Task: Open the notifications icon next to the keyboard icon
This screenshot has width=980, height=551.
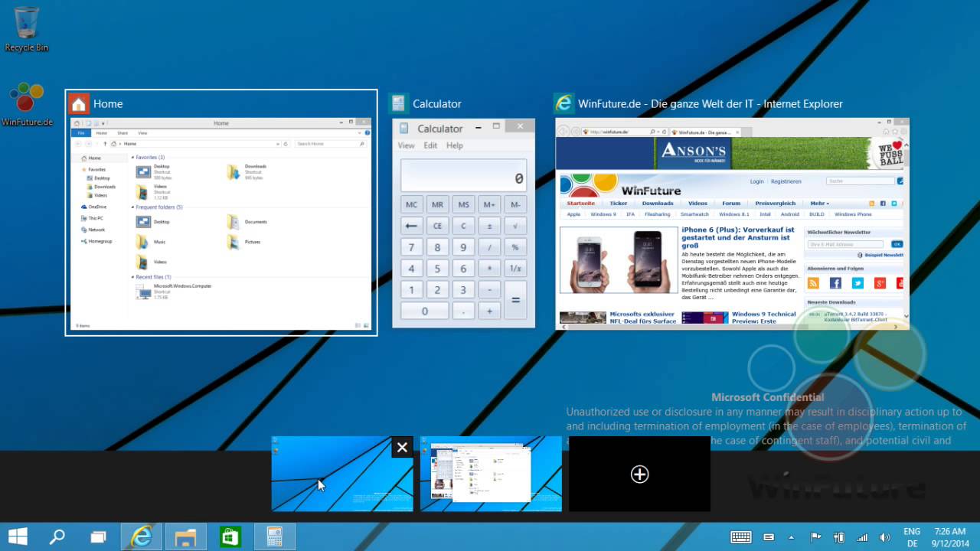Action: [x=769, y=537]
